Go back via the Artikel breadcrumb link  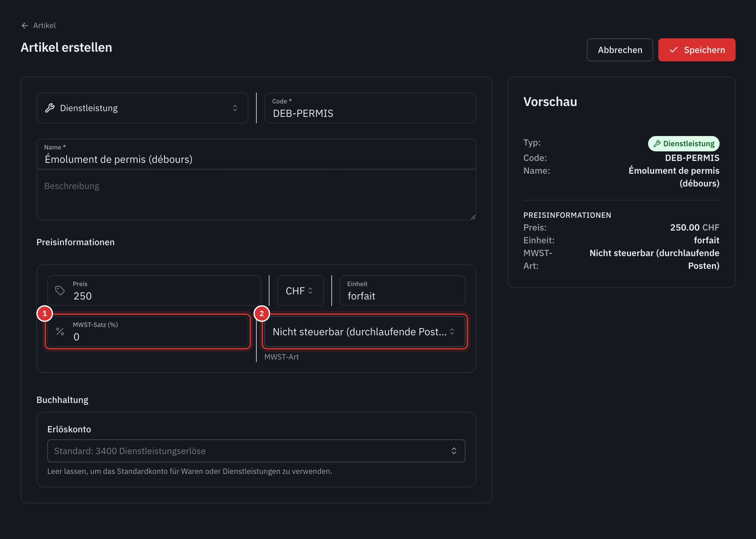(44, 26)
